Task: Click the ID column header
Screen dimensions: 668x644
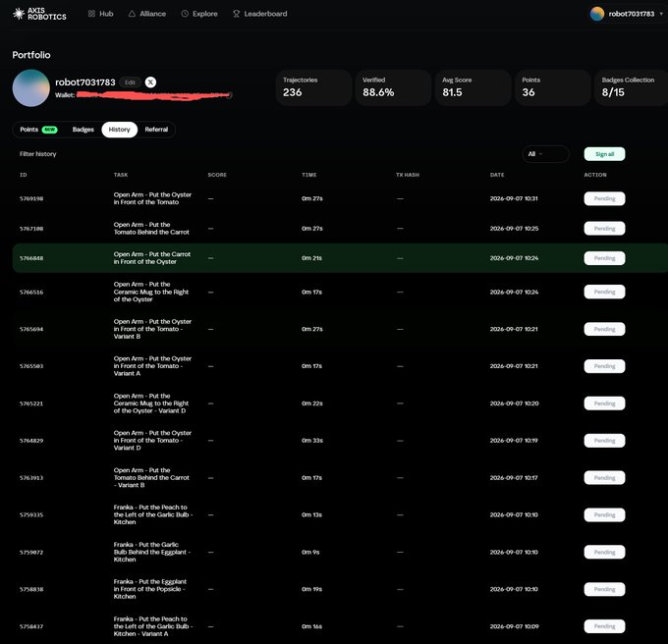Action: [x=23, y=175]
